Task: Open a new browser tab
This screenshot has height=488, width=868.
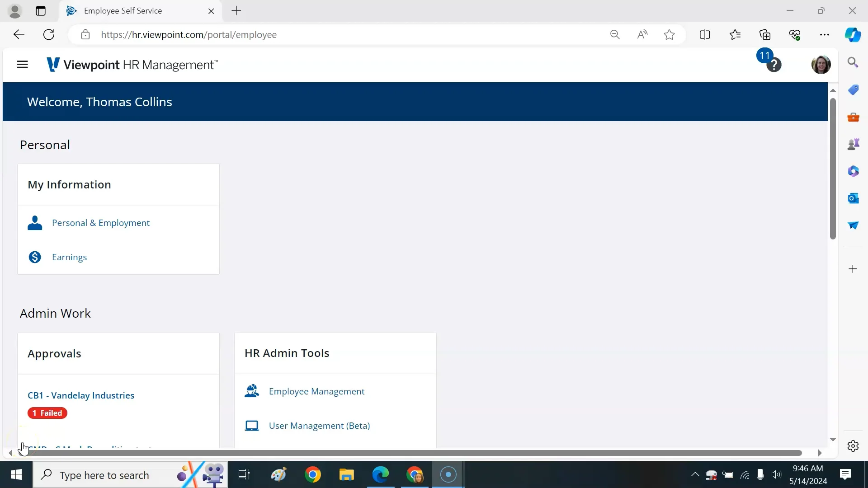Action: pos(236,11)
